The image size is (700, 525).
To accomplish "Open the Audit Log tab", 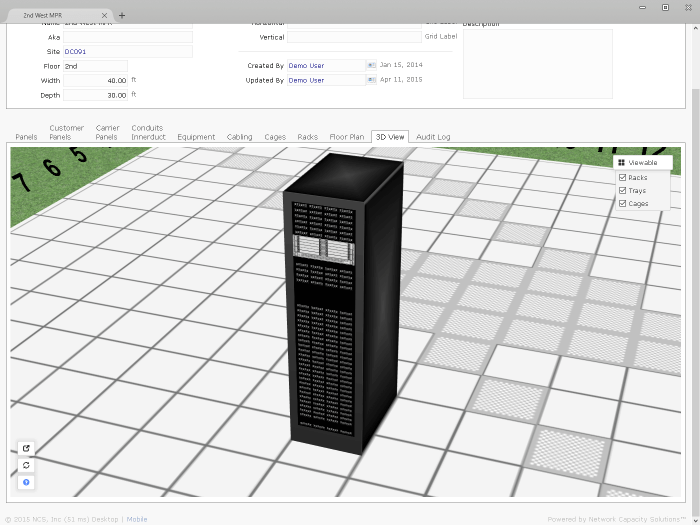I will [433, 137].
